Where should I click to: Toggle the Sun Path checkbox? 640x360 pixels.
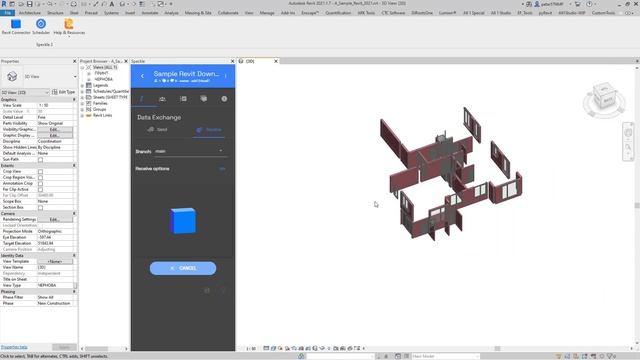pyautogui.click(x=40, y=160)
